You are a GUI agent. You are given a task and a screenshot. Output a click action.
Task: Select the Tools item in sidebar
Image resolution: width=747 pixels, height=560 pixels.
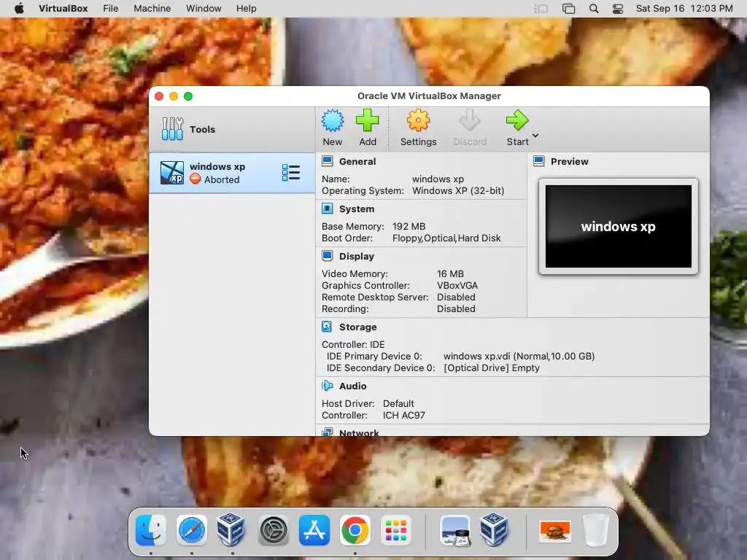232,129
